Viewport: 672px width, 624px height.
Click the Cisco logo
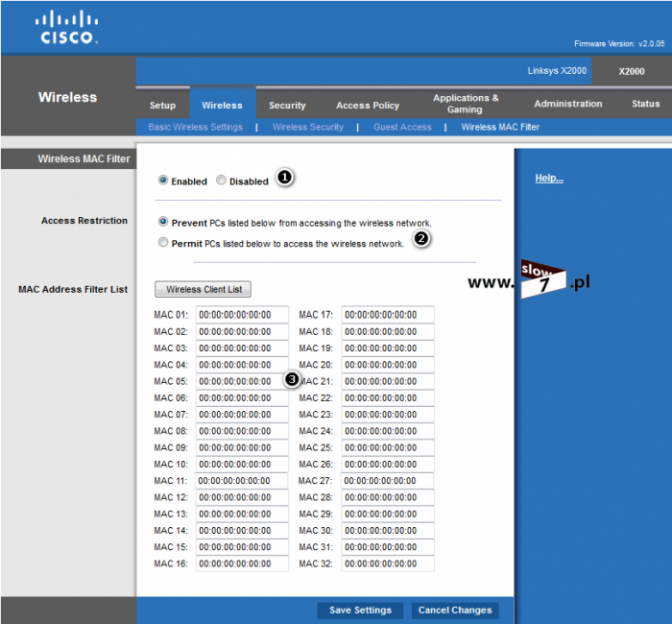[66, 28]
